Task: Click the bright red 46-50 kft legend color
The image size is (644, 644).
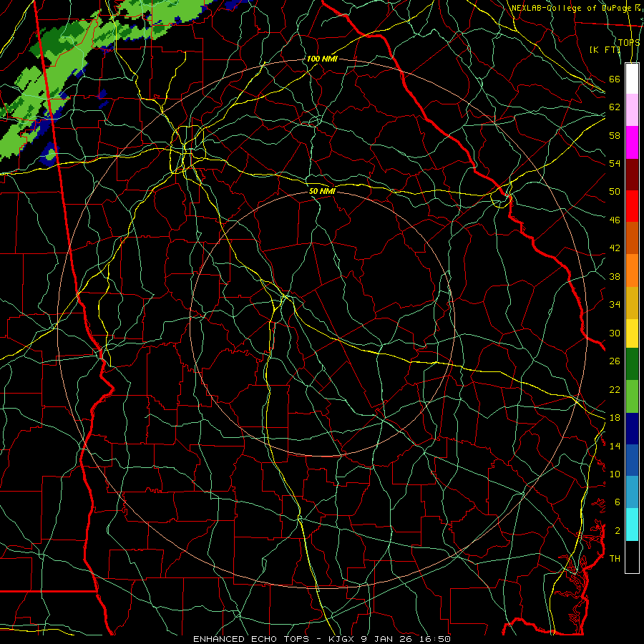Action: pos(632,206)
